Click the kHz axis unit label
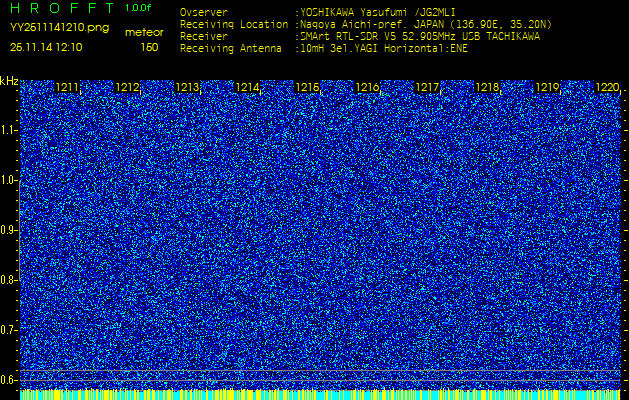The image size is (629, 400). (x=9, y=81)
